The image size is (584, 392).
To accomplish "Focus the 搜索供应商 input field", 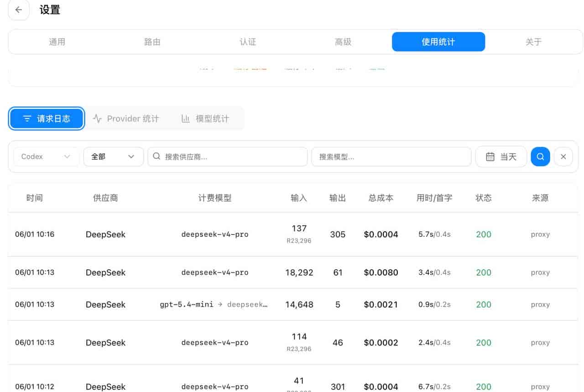I will click(x=228, y=157).
